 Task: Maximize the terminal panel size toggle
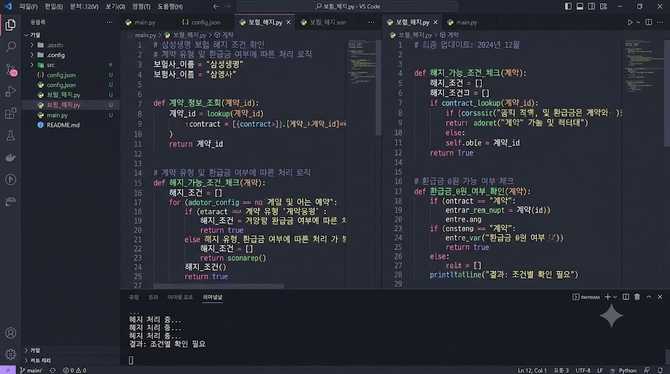click(x=649, y=297)
